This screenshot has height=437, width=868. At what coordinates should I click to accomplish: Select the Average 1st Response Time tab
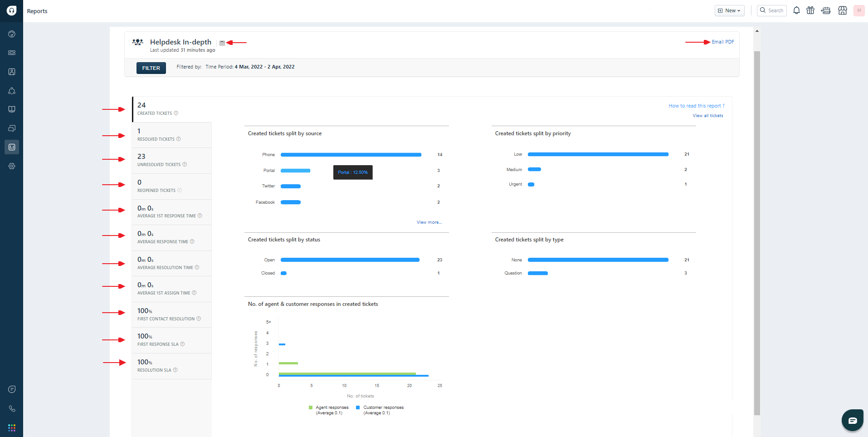172,212
